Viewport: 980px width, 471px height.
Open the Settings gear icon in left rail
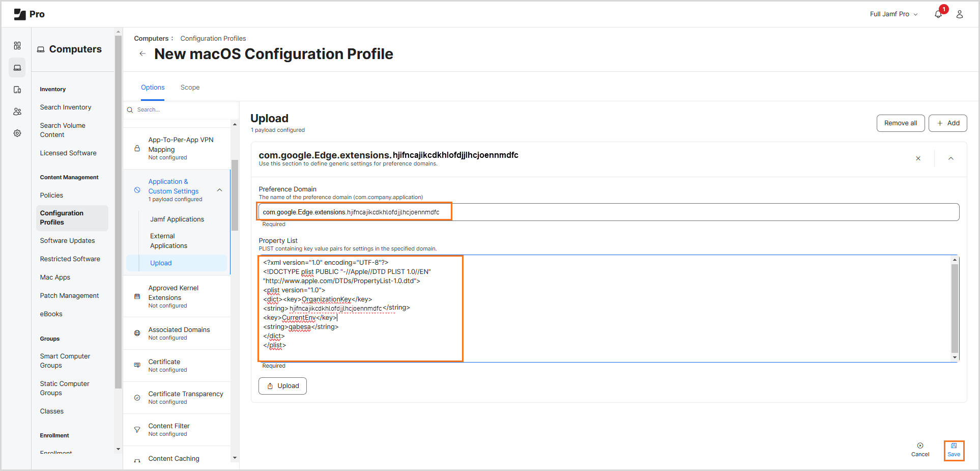pyautogui.click(x=17, y=133)
